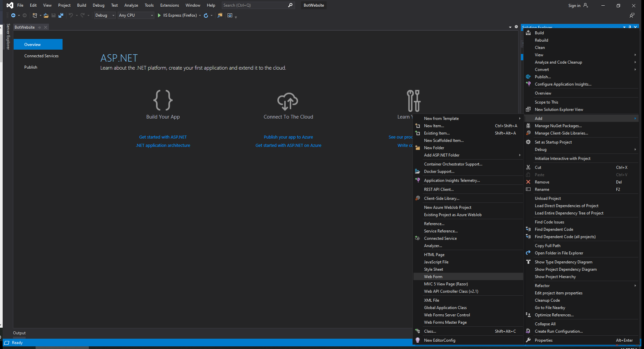Choose Publish... from the context menu
The width and height of the screenshot is (644, 349).
tap(581, 77)
